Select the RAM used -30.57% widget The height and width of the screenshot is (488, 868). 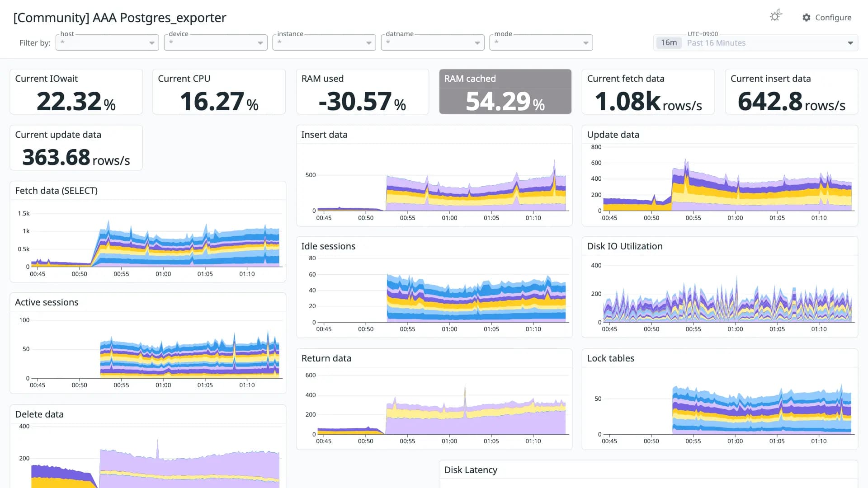[x=362, y=91]
